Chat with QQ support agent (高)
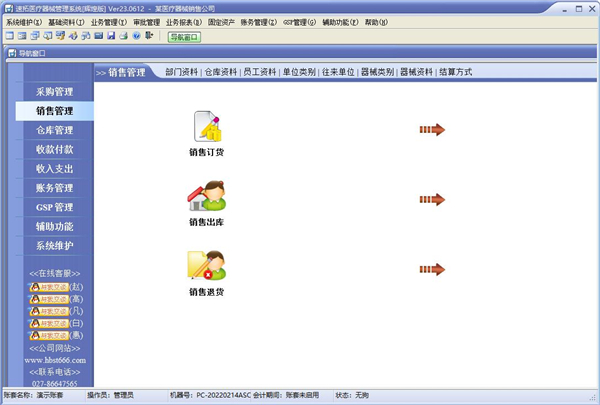 pos(49,299)
